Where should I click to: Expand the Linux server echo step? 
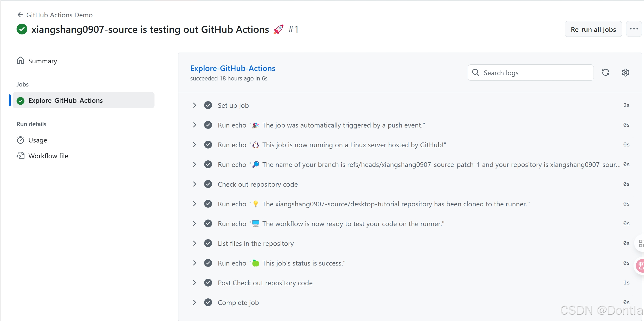click(194, 145)
